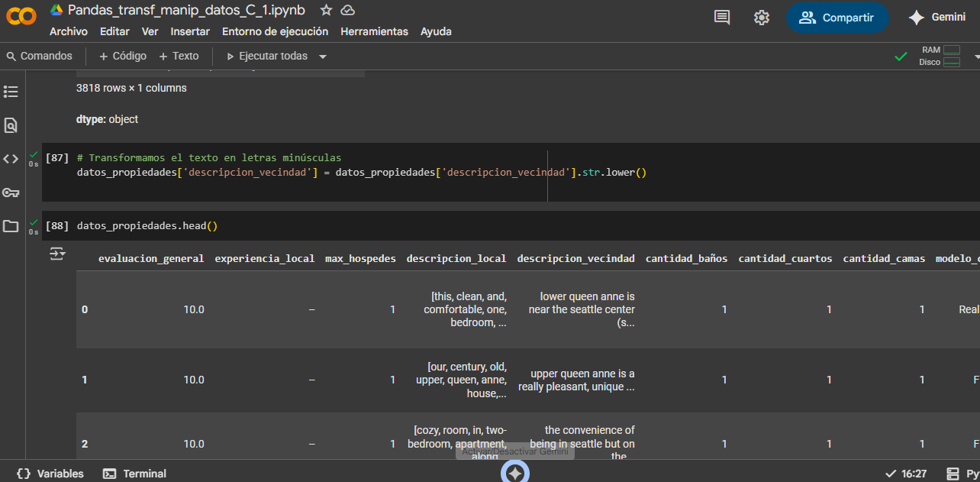Click the connected green check near RAM
Screen dimensions: 980x482
[x=901, y=56]
